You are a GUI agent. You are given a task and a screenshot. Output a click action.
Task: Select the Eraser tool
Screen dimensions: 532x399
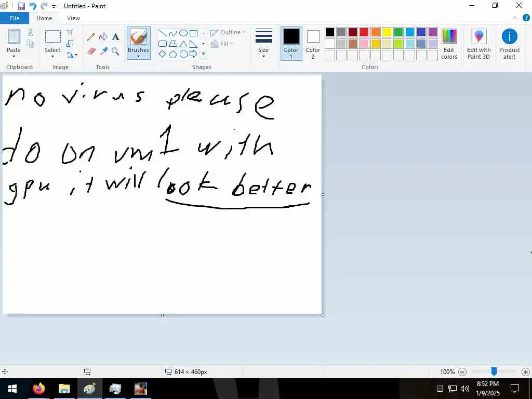click(91, 51)
